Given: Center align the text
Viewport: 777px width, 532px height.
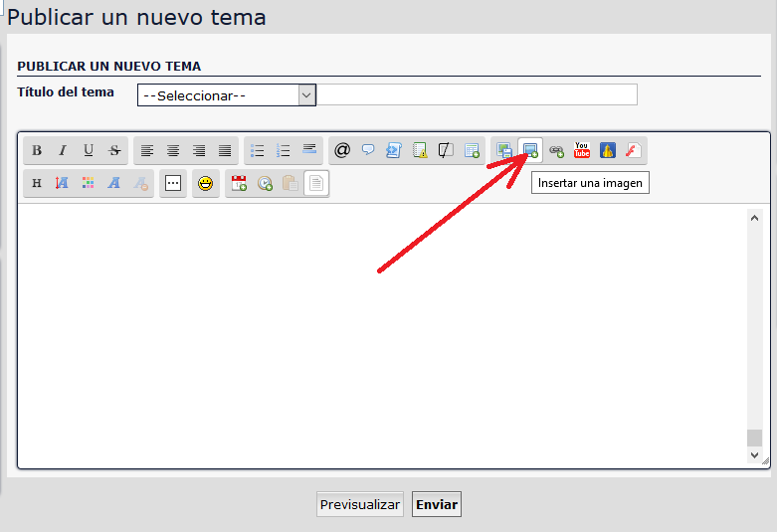Looking at the screenshot, I should [173, 150].
